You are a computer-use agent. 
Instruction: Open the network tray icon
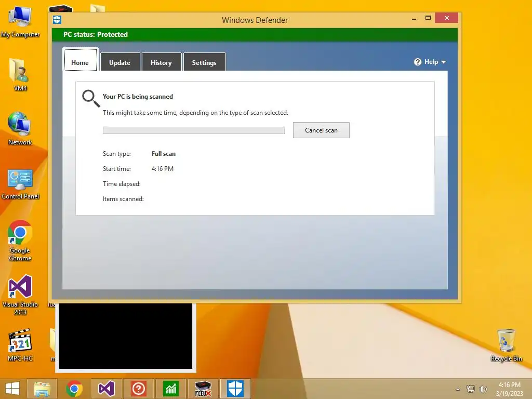point(471,389)
